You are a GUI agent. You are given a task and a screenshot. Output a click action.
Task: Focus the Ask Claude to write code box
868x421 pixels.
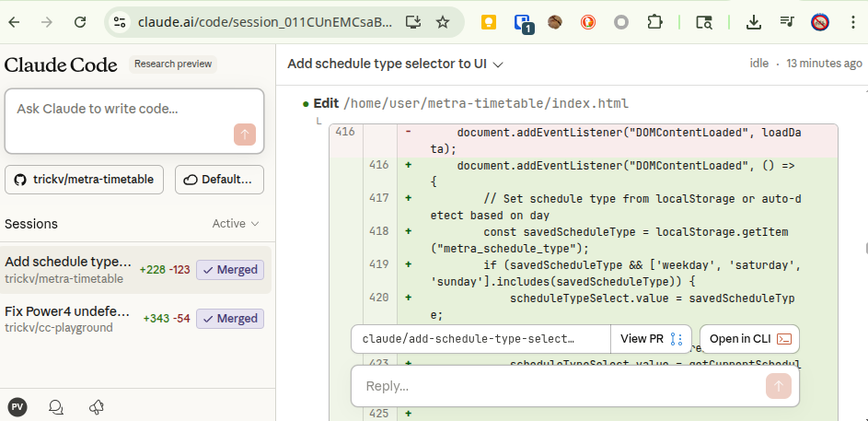[x=120, y=109]
